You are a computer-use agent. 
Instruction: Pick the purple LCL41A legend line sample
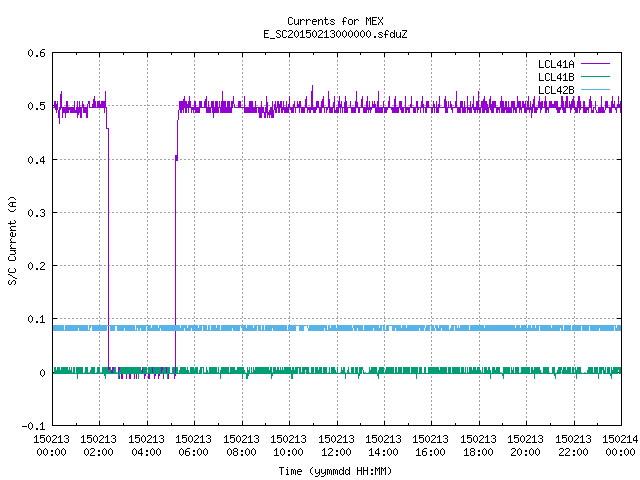pos(595,64)
